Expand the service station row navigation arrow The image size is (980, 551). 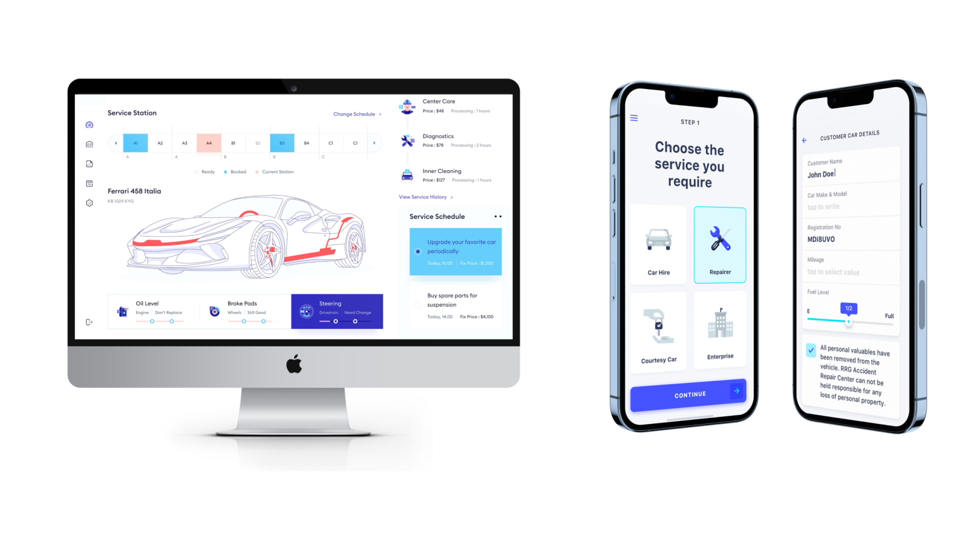[375, 143]
